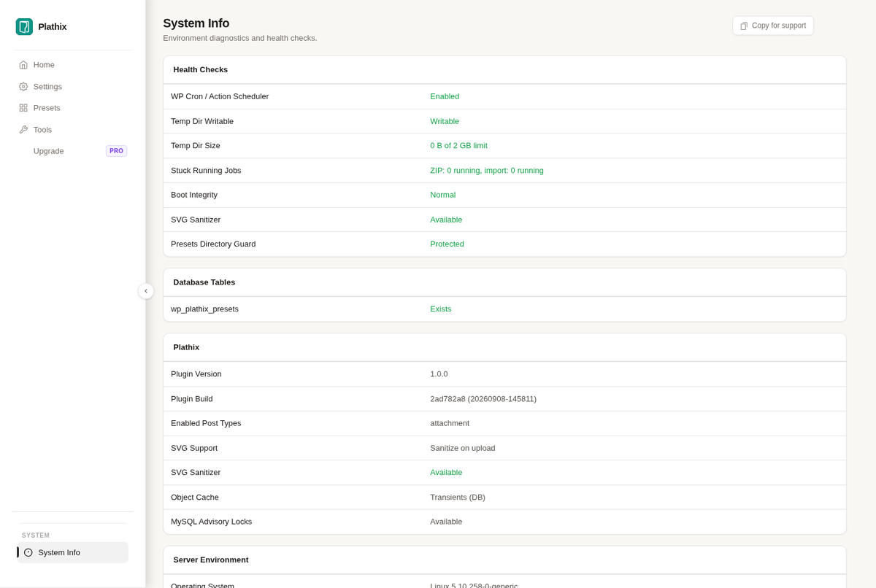Viewport: 876px width, 588px height.
Task: Click the Temp Dir Size label
Action: pyautogui.click(x=196, y=146)
